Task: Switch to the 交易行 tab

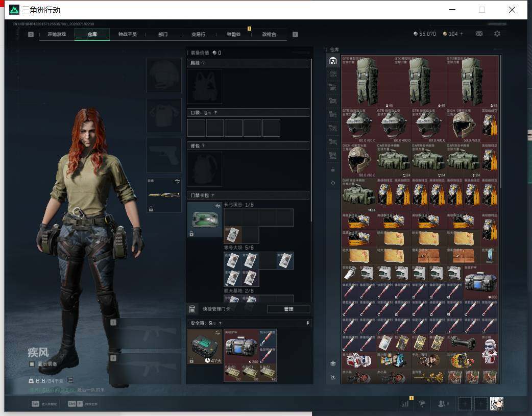Action: pos(198,34)
